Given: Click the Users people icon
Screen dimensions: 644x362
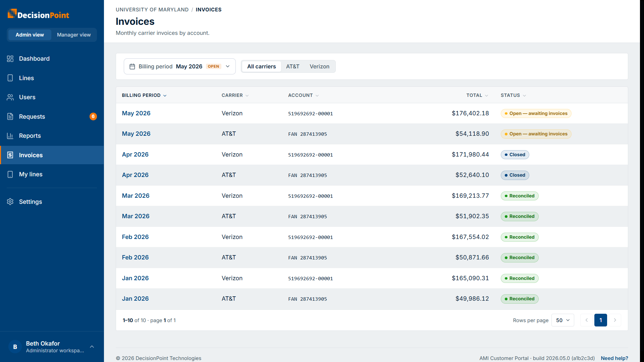Looking at the screenshot, I should [10, 97].
